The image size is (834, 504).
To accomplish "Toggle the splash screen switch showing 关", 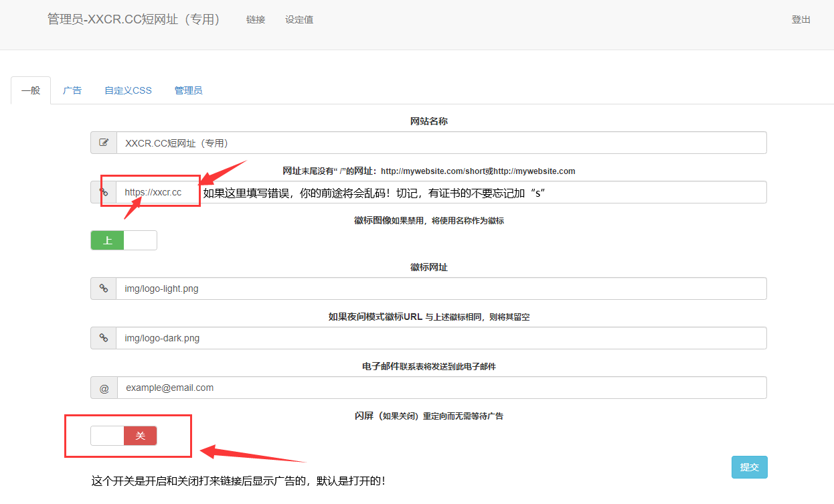I will [x=124, y=436].
